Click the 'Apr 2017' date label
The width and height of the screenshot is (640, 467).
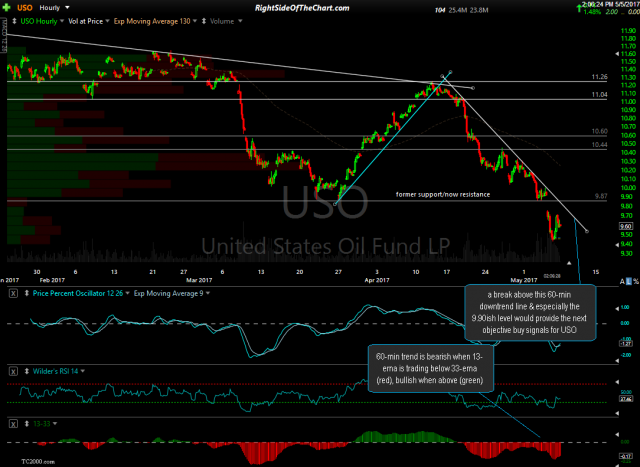pos(377,280)
